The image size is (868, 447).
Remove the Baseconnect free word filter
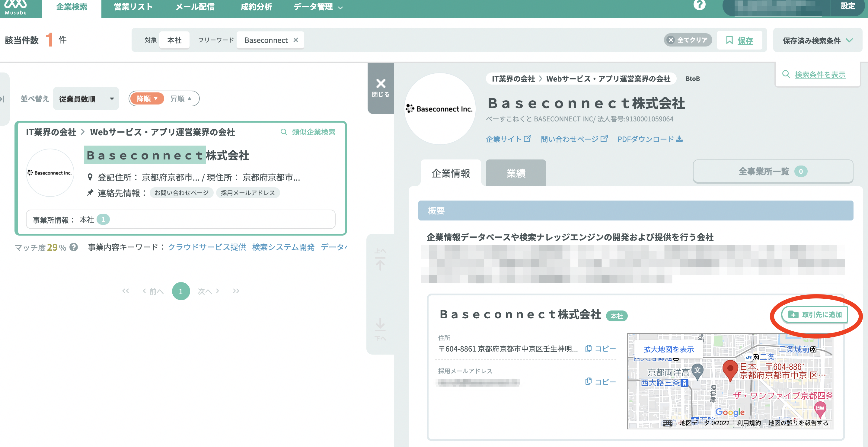[296, 40]
